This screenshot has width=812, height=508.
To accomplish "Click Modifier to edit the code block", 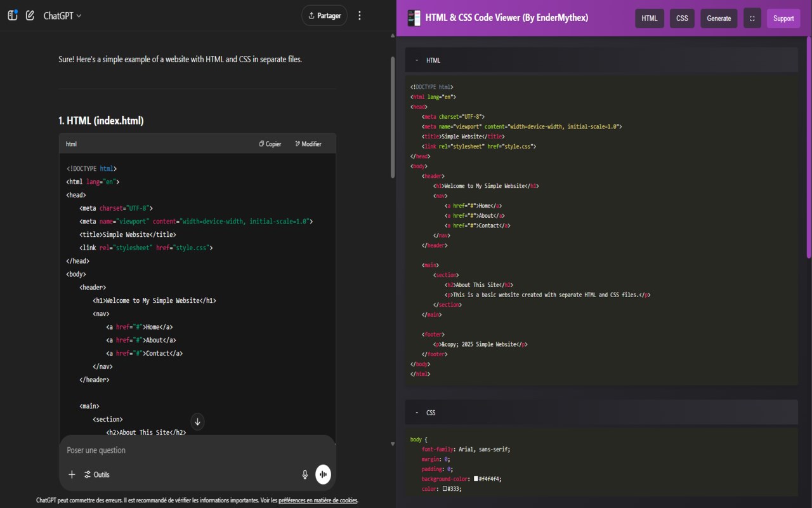I will point(308,144).
